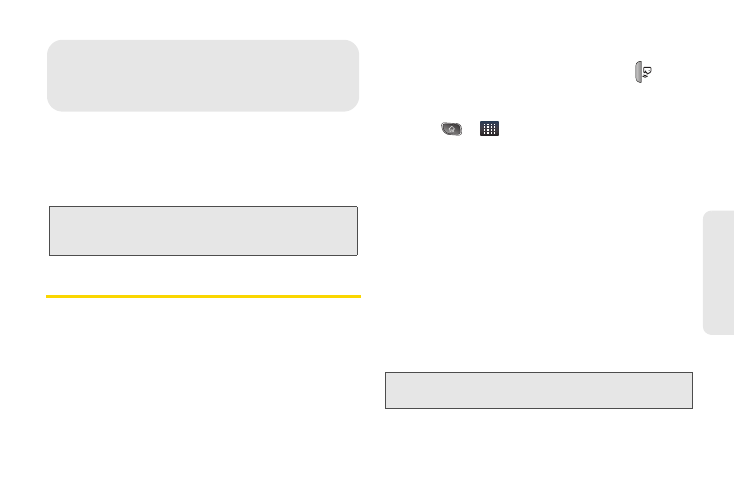Click the gray section tab on the right edge

point(719,272)
